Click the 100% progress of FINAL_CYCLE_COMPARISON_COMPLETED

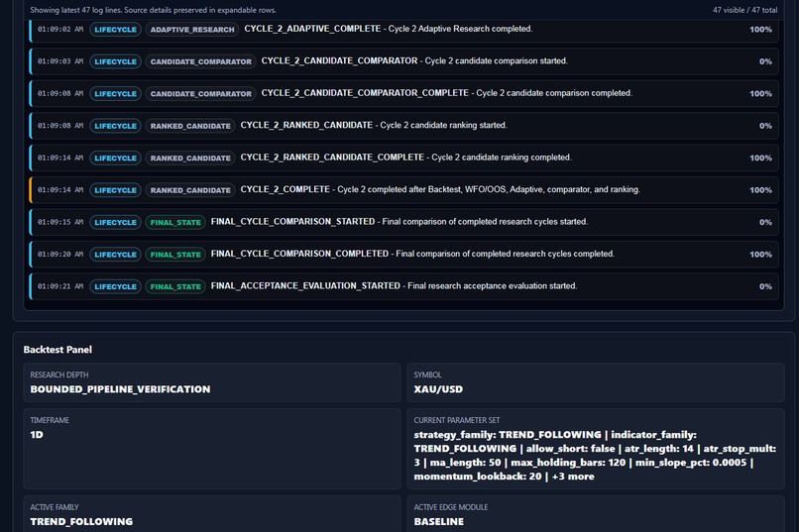click(x=760, y=254)
